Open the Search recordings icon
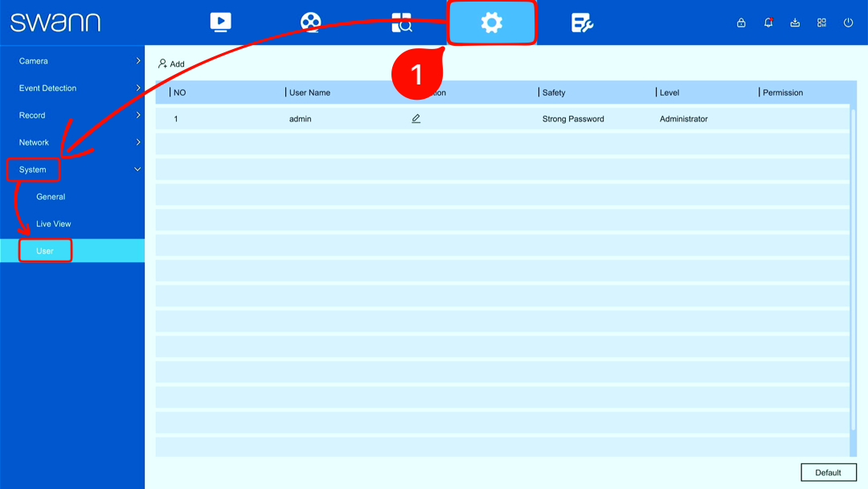 coord(401,23)
